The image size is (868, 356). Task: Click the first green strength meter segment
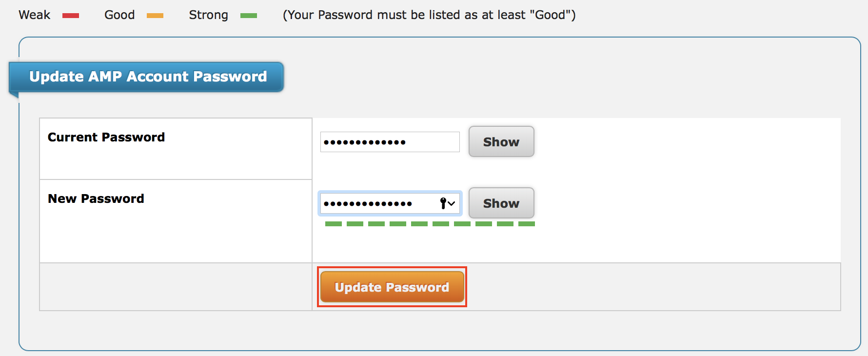[334, 224]
